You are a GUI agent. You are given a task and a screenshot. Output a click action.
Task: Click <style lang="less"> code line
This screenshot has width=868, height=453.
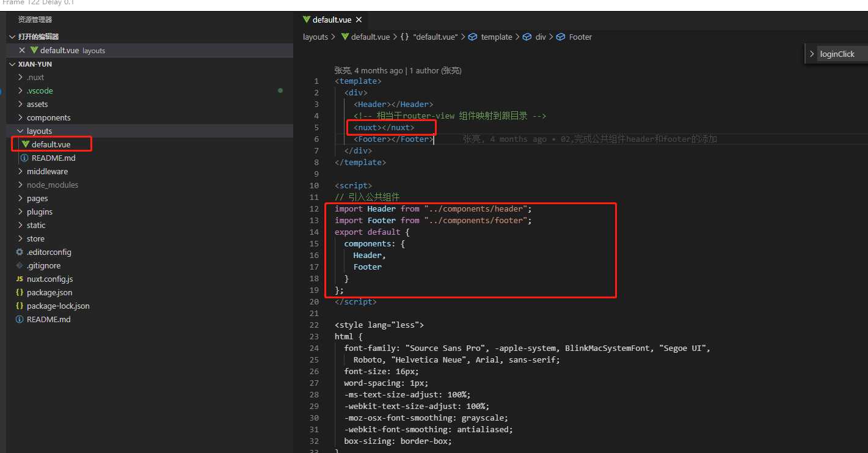(379, 325)
